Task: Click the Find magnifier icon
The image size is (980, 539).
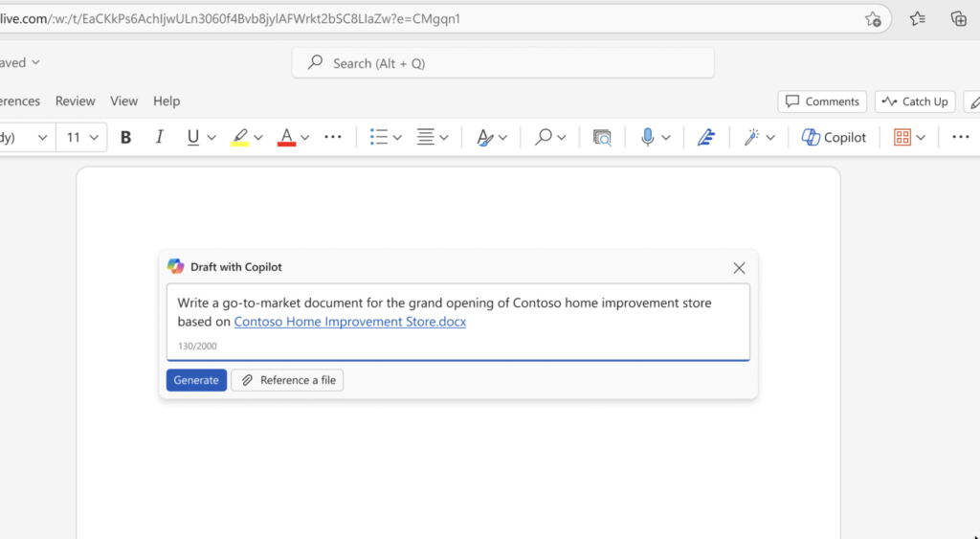Action: pos(544,137)
